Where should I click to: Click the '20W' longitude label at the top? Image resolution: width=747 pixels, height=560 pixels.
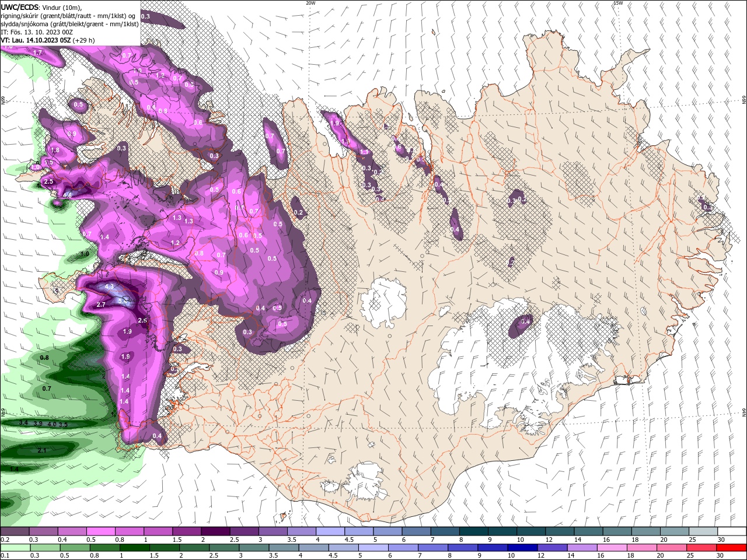tap(310, 3)
